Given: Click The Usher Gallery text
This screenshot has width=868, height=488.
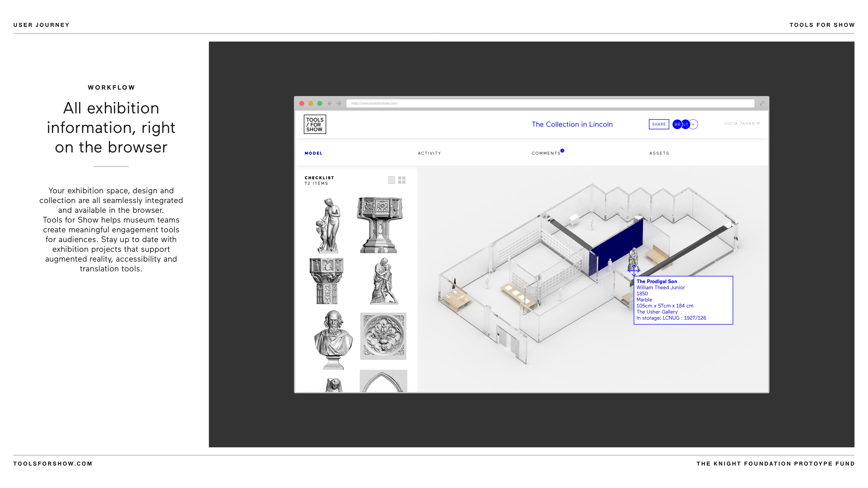Looking at the screenshot, I should 657,312.
